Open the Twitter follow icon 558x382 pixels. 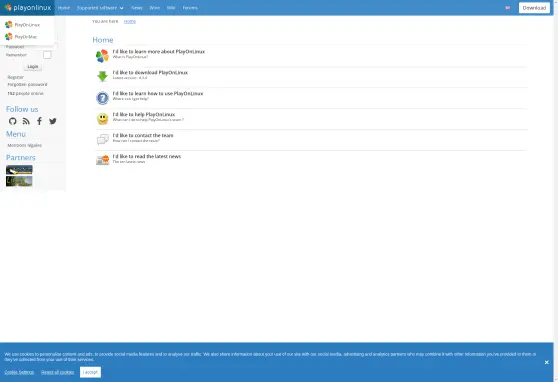[53, 121]
